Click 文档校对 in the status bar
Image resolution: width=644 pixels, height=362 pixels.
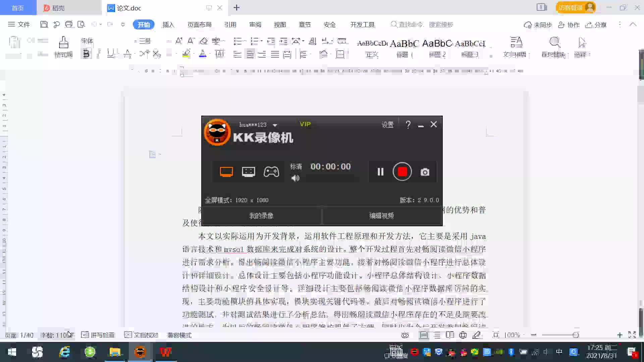[141, 335]
